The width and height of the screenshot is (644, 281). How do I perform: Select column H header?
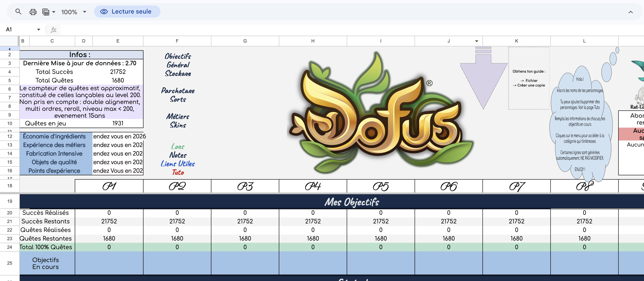[313, 41]
